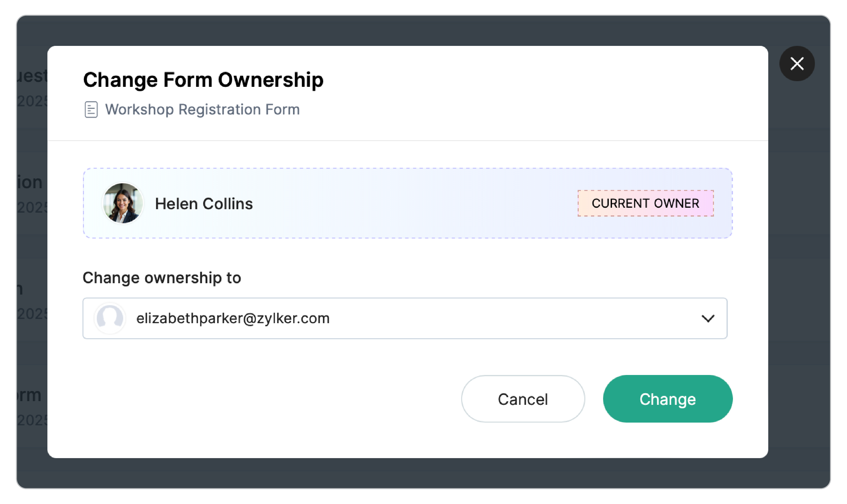Confirm with the green Change button
Image resolution: width=847 pixels, height=504 pixels.
[x=667, y=399]
